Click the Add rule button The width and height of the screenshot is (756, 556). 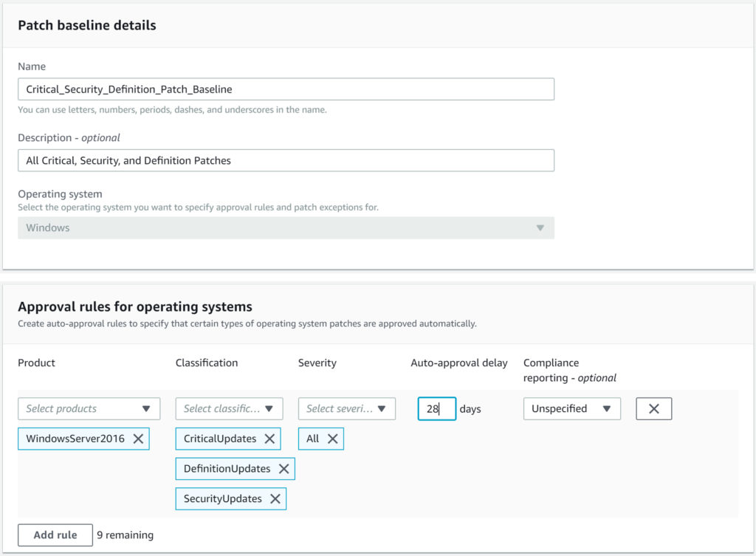[x=55, y=535]
